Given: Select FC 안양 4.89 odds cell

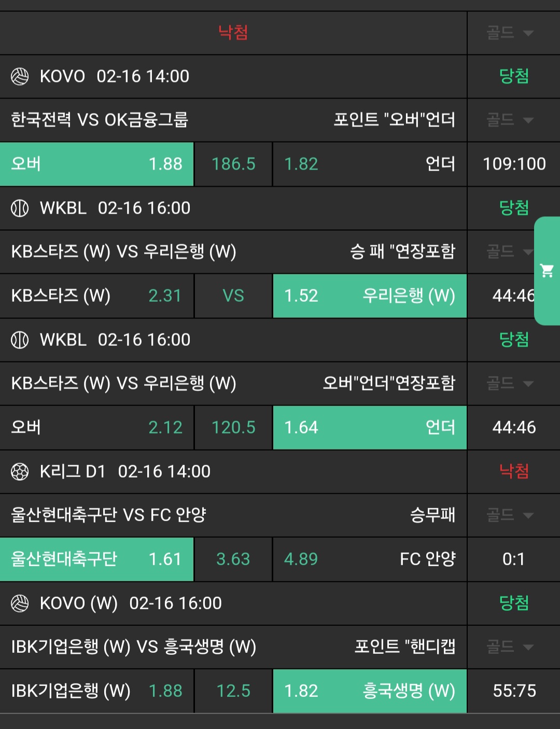Looking at the screenshot, I should click(x=369, y=559).
